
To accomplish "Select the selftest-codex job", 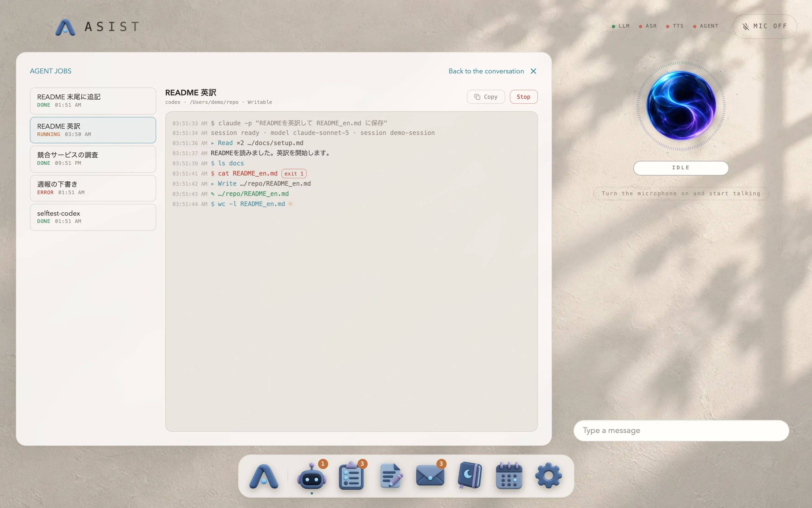I will (93, 217).
